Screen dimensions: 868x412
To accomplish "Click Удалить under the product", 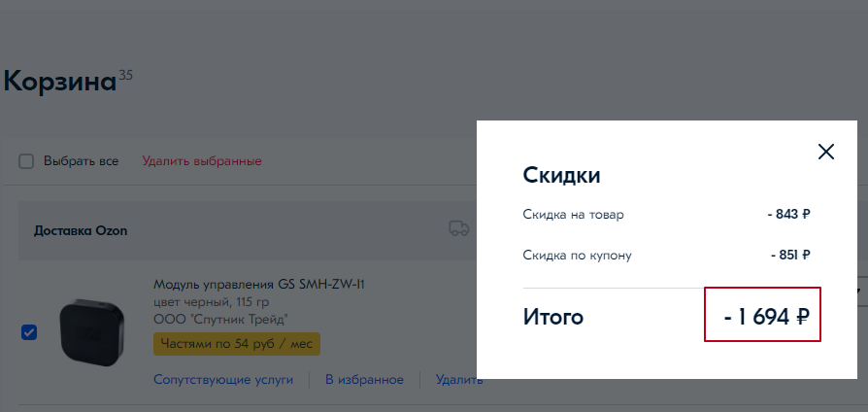I will 458,380.
